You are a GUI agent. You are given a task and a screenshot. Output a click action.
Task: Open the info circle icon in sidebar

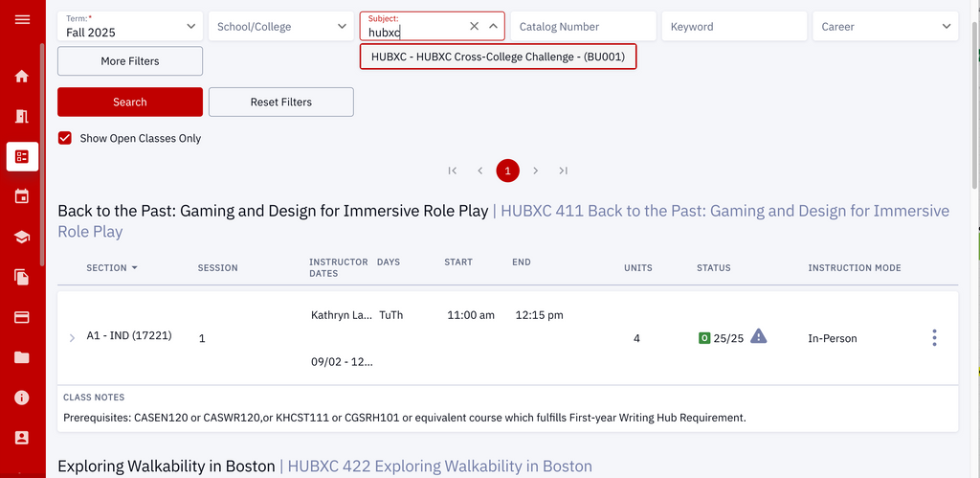coord(22,398)
